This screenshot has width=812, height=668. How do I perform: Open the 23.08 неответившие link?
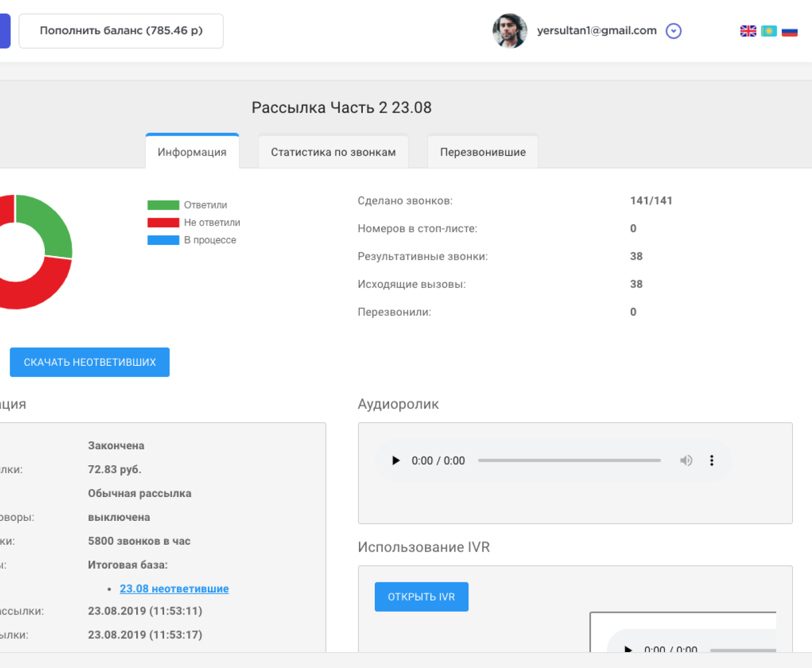coord(174,589)
